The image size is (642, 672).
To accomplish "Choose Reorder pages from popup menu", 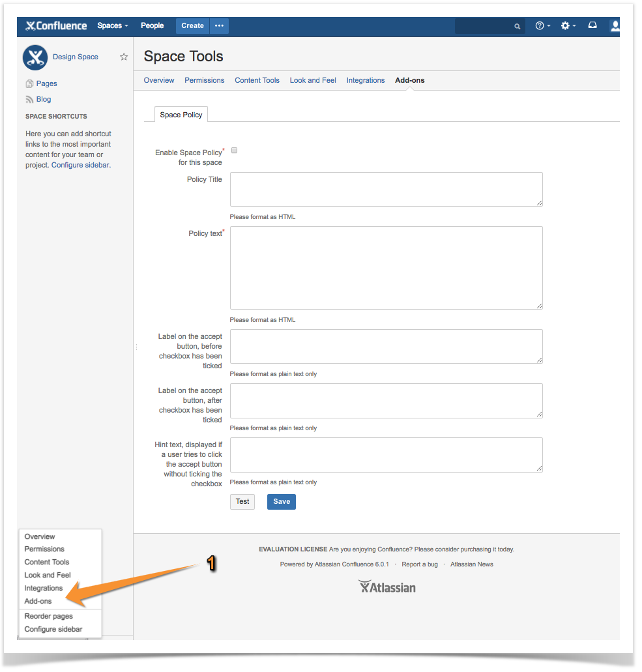I will tap(48, 616).
